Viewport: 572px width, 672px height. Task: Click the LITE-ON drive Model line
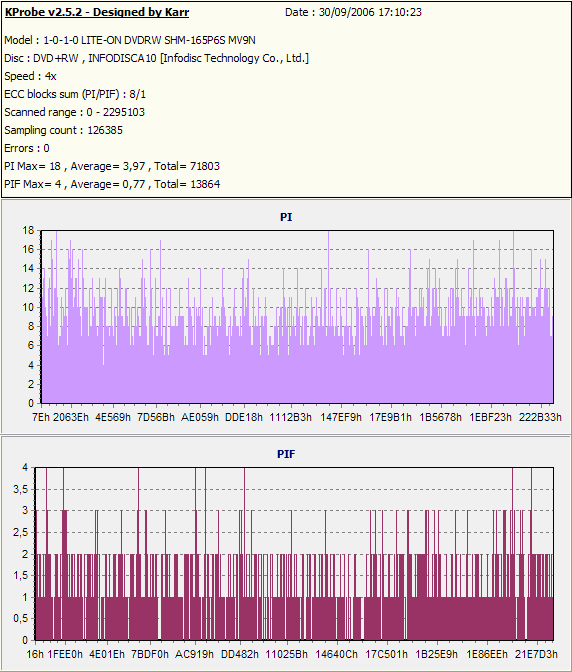coord(130,40)
